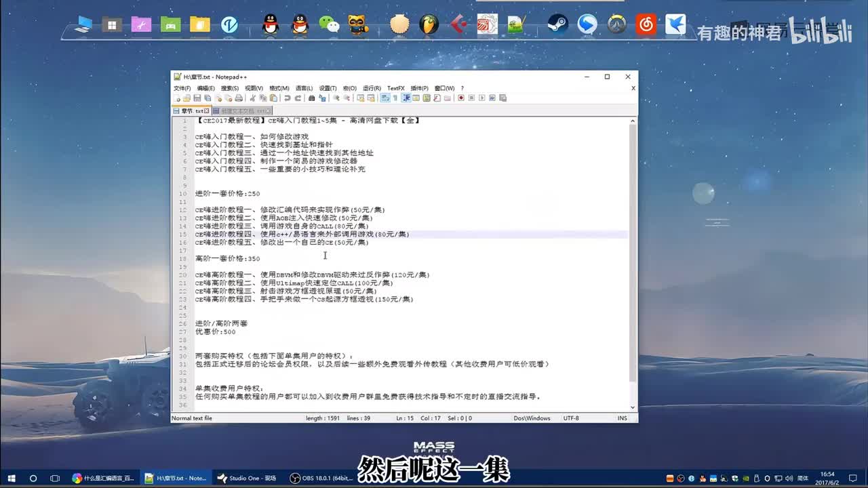Open the 格式(M) menu
The image size is (868, 488).
click(x=279, y=88)
